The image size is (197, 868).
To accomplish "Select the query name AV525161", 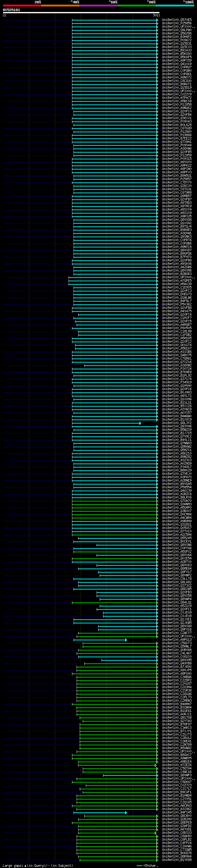I will pyautogui.click(x=11, y=10).
